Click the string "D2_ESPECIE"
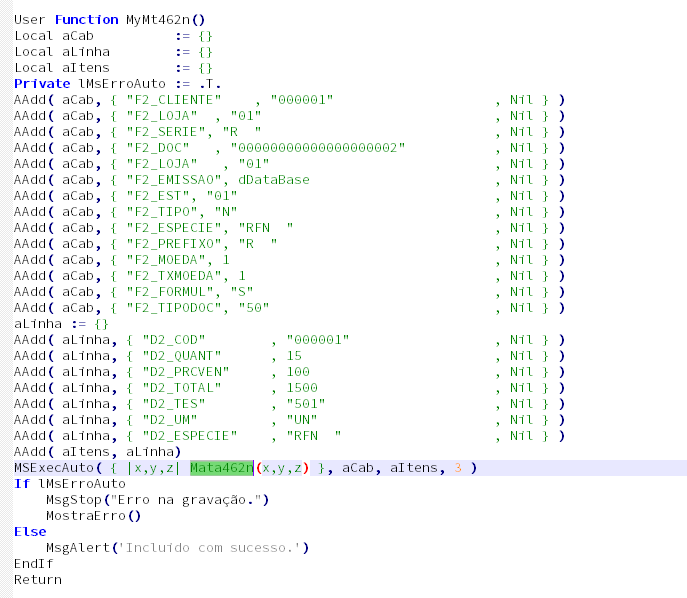Viewport: 687px width, 598px height. pyautogui.click(x=189, y=435)
